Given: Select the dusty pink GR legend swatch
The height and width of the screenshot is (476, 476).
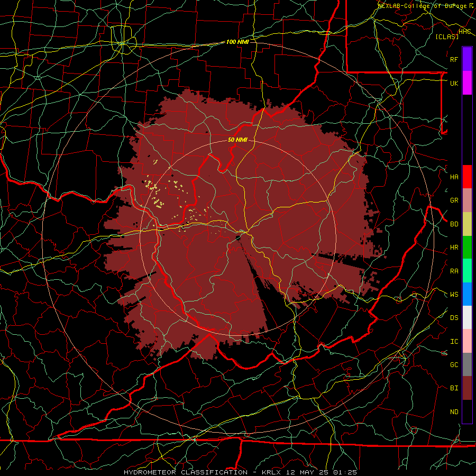Looking at the screenshot, I should pyautogui.click(x=467, y=200).
